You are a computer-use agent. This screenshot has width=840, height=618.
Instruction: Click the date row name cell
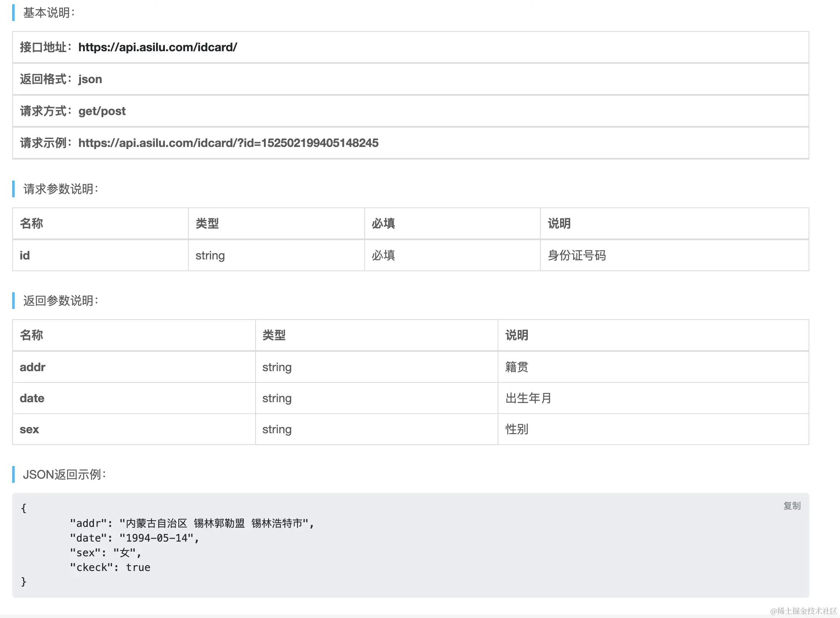point(32,398)
